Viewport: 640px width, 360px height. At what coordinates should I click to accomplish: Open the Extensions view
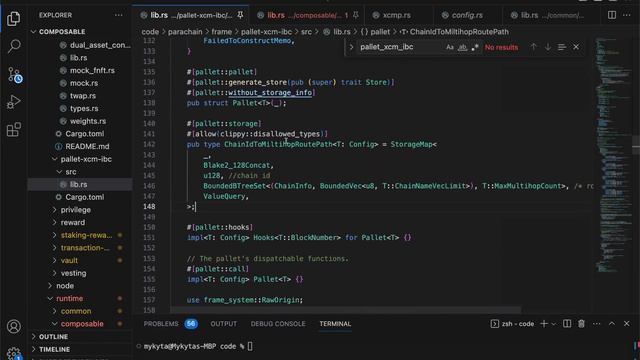point(13,130)
